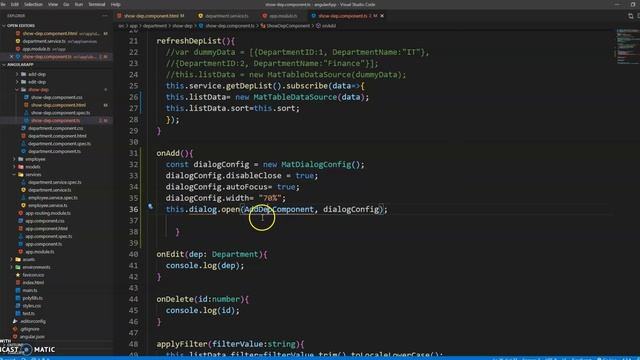Screen dimensions: 640x360
Task: Select show-dep.component.html in Open Editors
Action: (50, 33)
